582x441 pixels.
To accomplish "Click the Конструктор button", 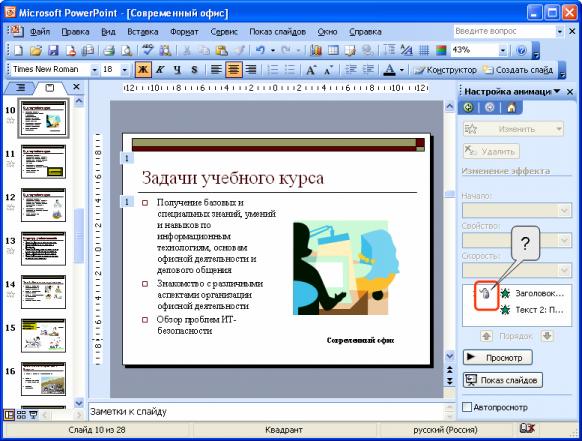I will click(445, 70).
